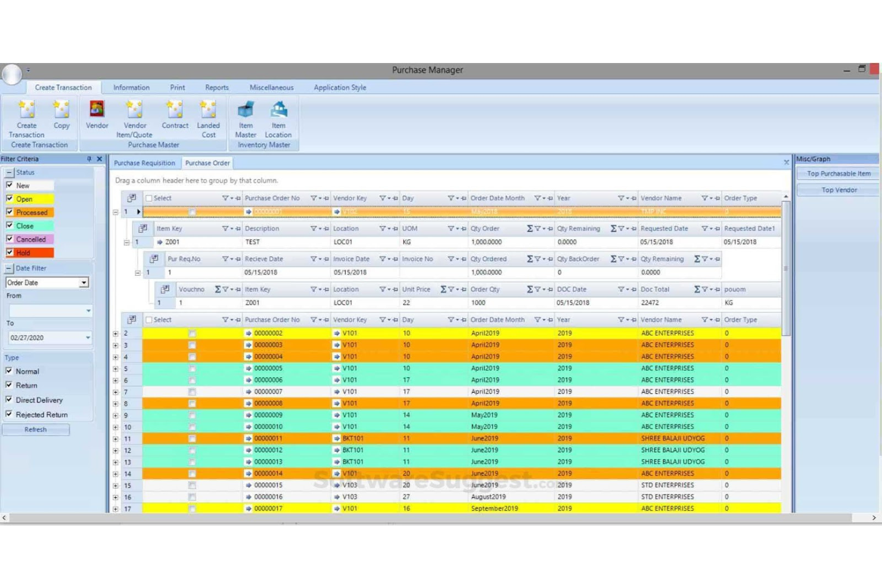Click the Copy transaction icon
Screen dimensions: 882x588
(61, 110)
